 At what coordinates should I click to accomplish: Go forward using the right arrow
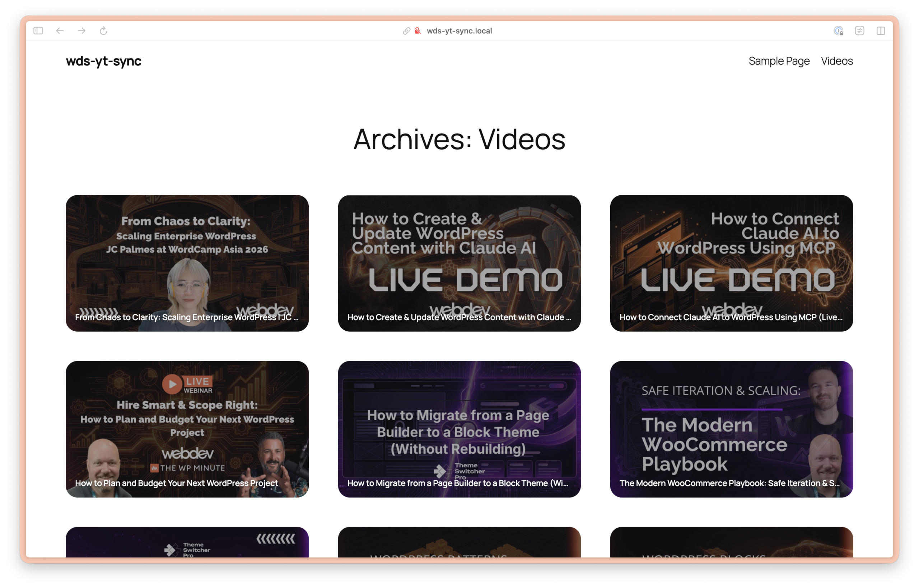click(82, 31)
